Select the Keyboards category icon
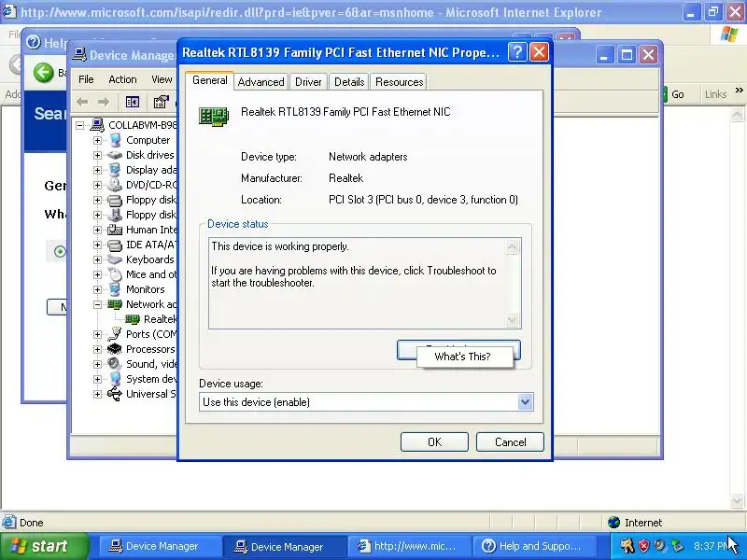The width and height of the screenshot is (747, 560). [115, 259]
